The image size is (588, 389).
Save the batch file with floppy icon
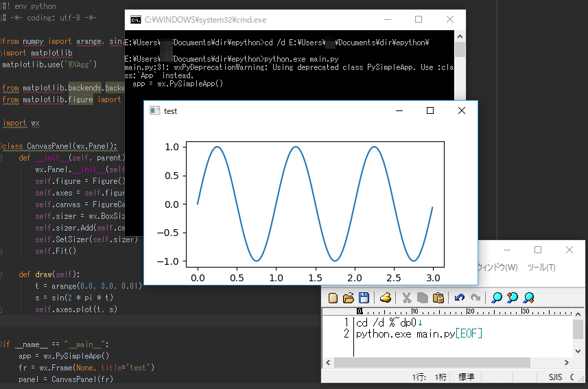[x=364, y=298]
